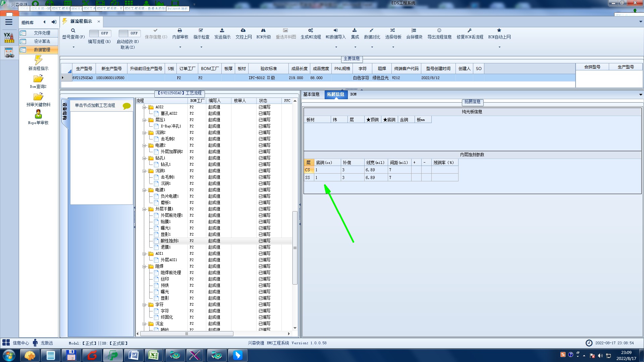This screenshot has height=362, width=644.
Task: Click the ECN自动上网 star icon
Action: click(x=499, y=31)
